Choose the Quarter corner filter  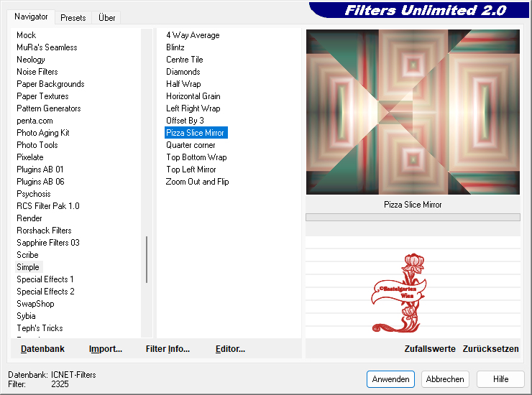[191, 145]
